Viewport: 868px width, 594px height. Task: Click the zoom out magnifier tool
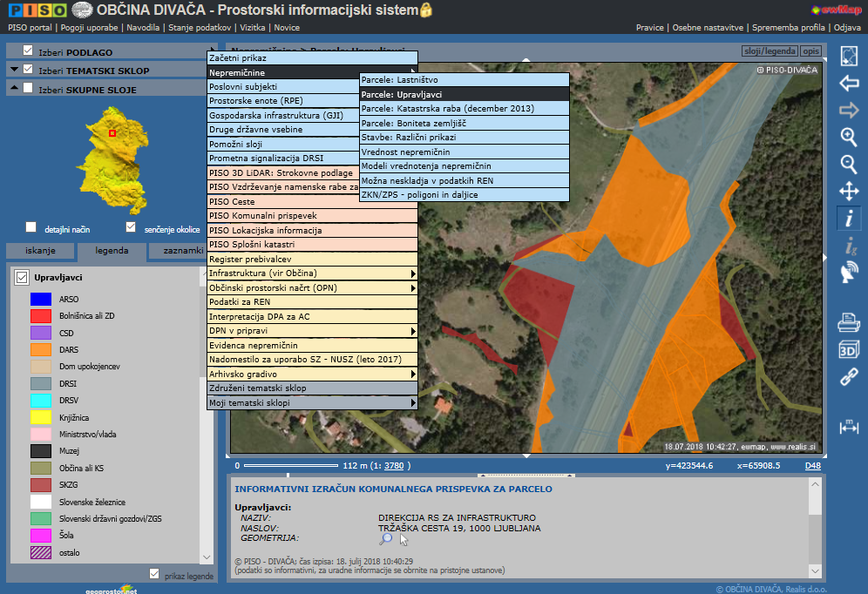coord(849,164)
